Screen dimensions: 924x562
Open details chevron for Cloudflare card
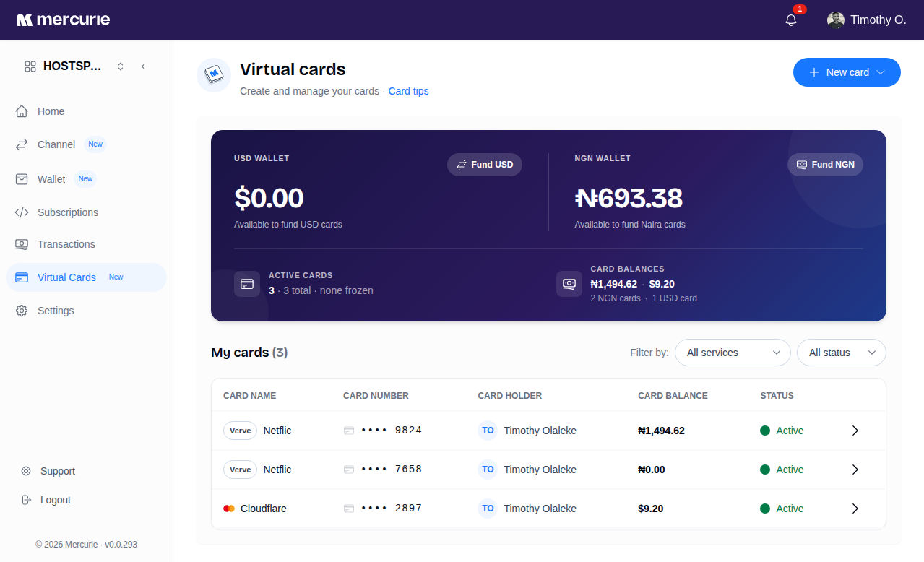[x=855, y=509]
